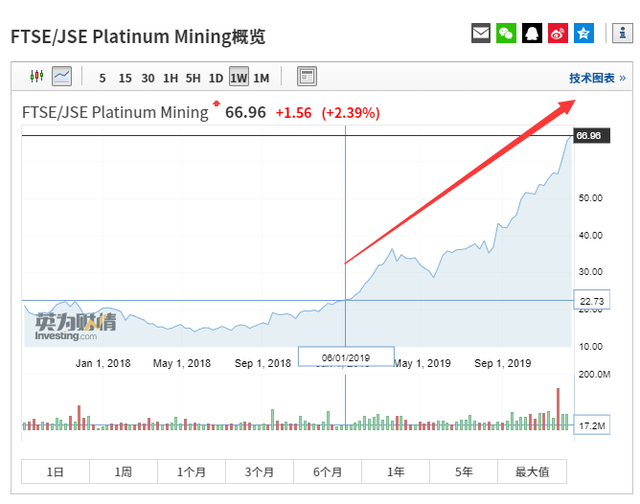Screen dimensions: 640x504
Task: Click the blue star favorites icon
Action: tap(585, 34)
